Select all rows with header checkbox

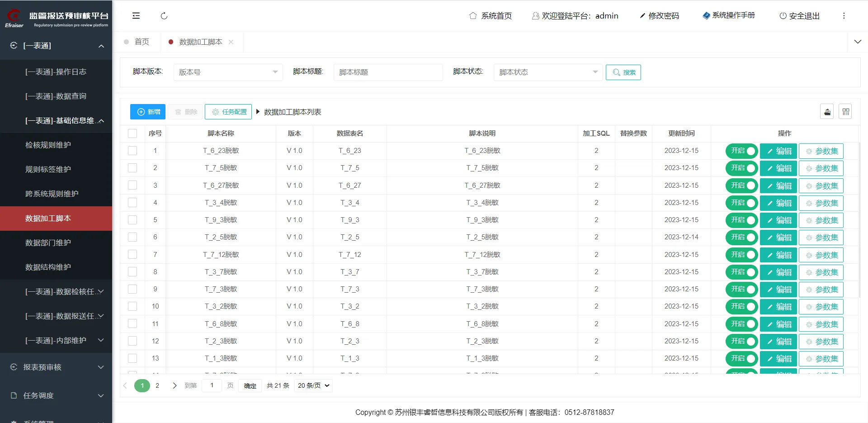click(x=132, y=133)
